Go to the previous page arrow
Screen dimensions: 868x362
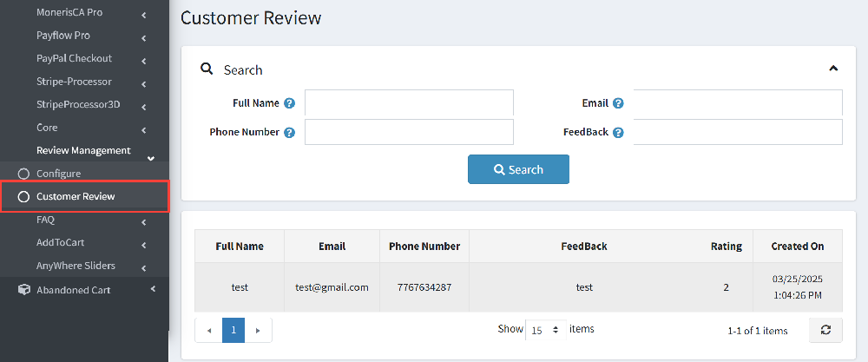point(208,331)
